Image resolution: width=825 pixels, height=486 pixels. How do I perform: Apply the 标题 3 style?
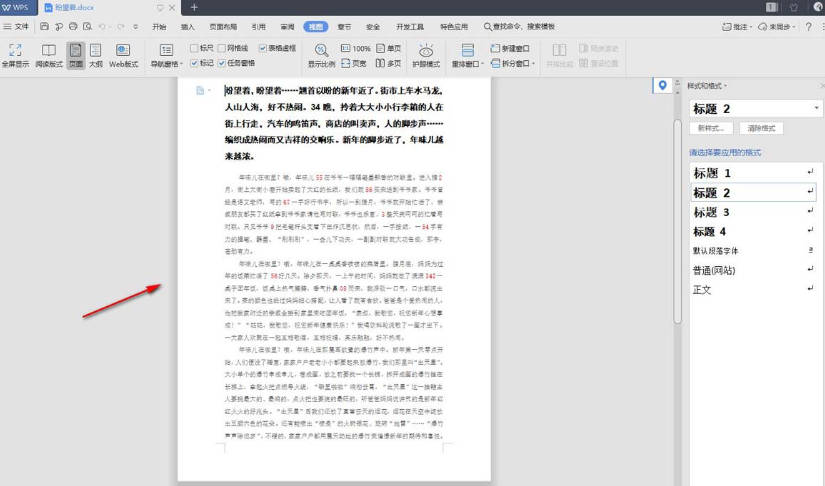coord(753,212)
